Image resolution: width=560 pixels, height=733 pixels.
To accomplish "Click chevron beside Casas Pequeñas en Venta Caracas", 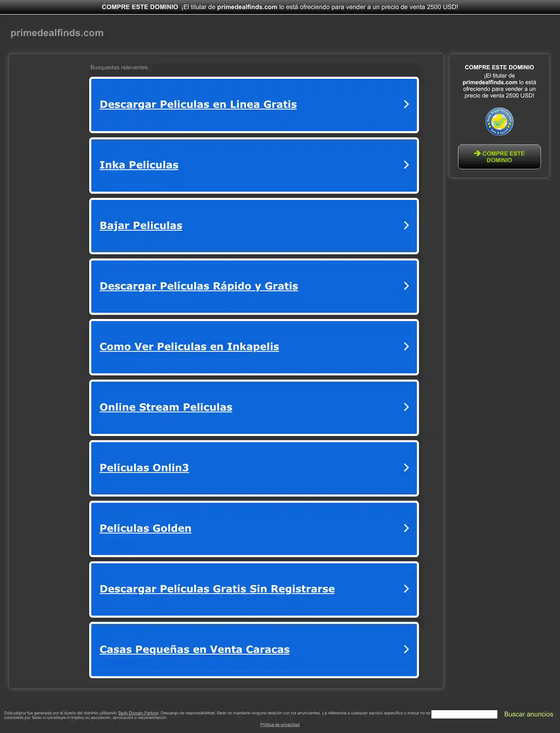I will tap(406, 650).
